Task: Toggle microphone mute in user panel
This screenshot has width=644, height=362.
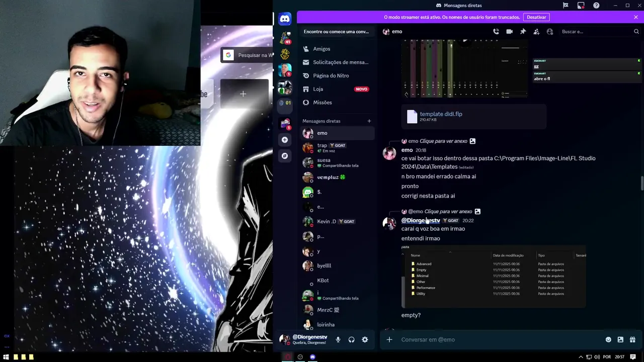Action: pos(338,340)
